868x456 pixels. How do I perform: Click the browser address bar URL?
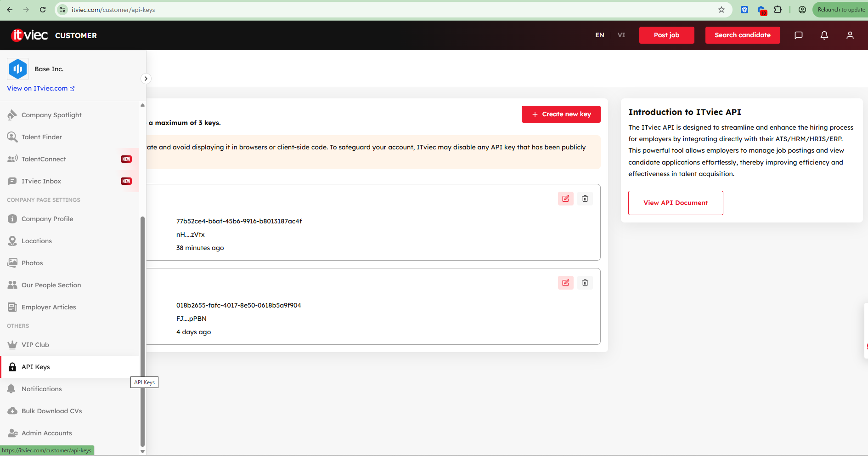[113, 10]
